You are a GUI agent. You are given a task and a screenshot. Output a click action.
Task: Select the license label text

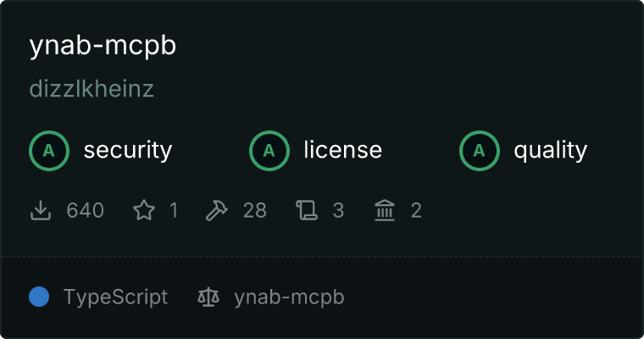343,150
